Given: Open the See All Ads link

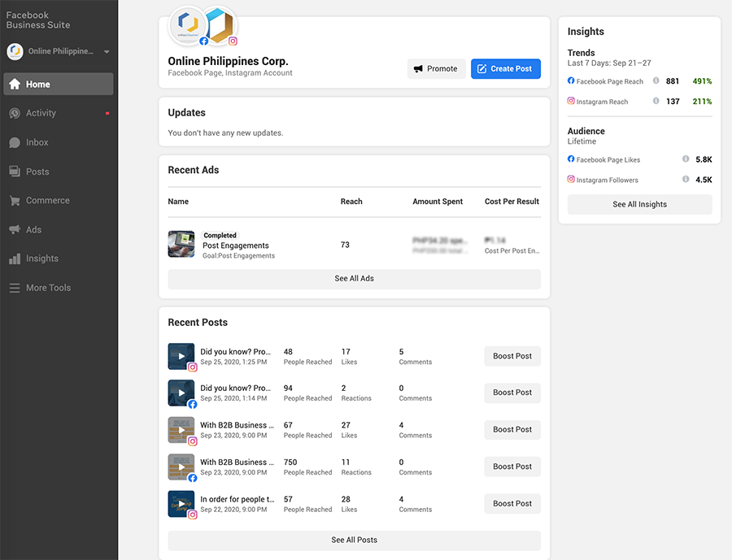Looking at the screenshot, I should (354, 279).
